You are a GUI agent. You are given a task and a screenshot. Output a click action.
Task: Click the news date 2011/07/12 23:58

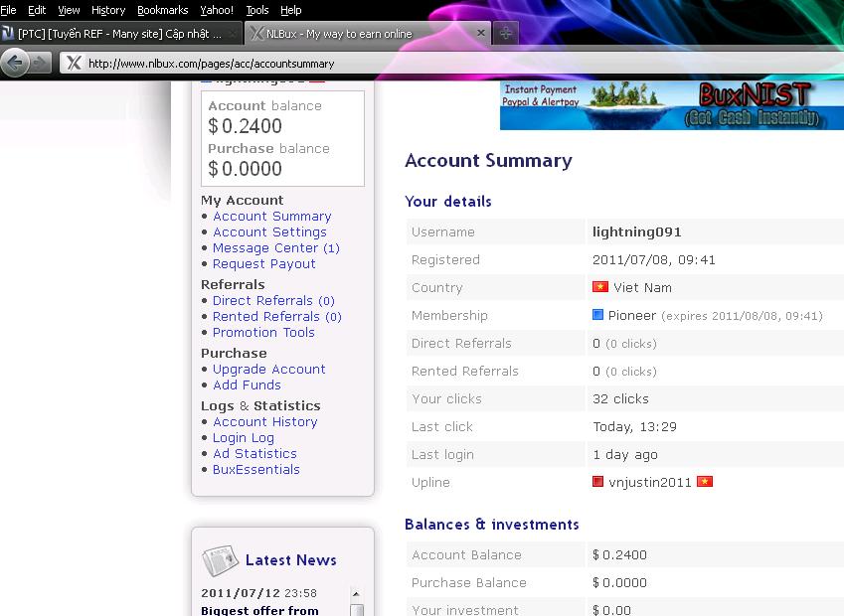(258, 593)
